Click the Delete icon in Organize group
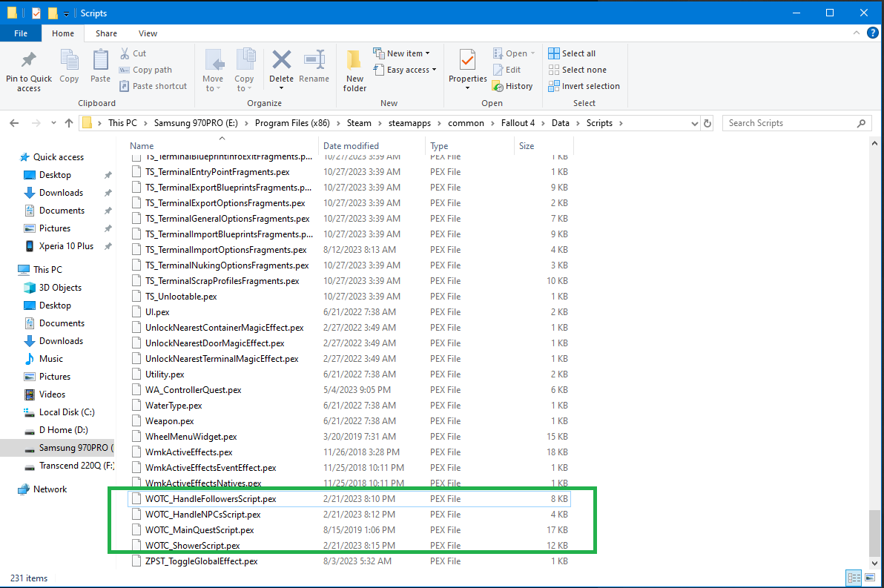The width and height of the screenshot is (884, 588). coord(281,62)
